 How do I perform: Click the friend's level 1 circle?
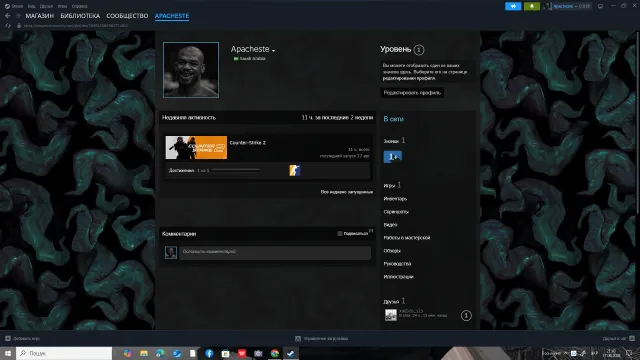coord(466,316)
